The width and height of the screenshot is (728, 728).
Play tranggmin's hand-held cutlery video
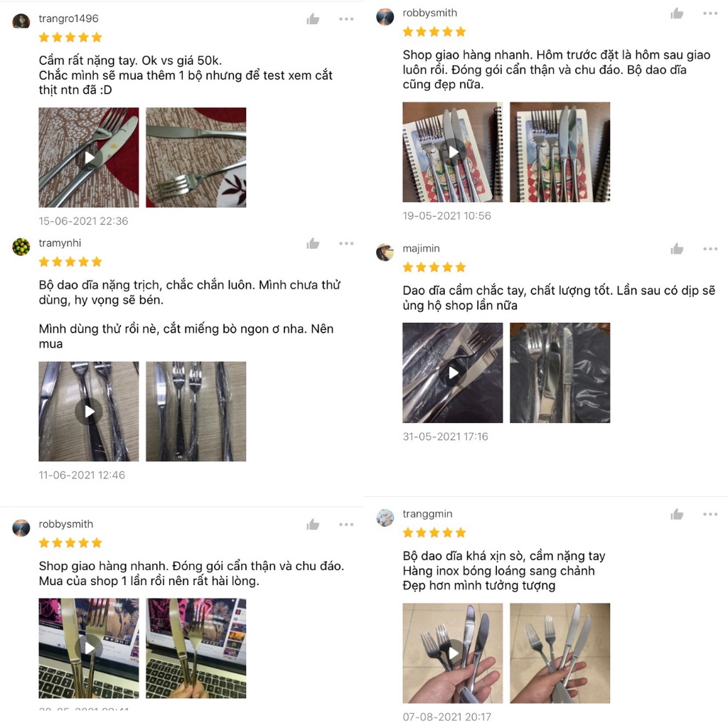[453, 653]
